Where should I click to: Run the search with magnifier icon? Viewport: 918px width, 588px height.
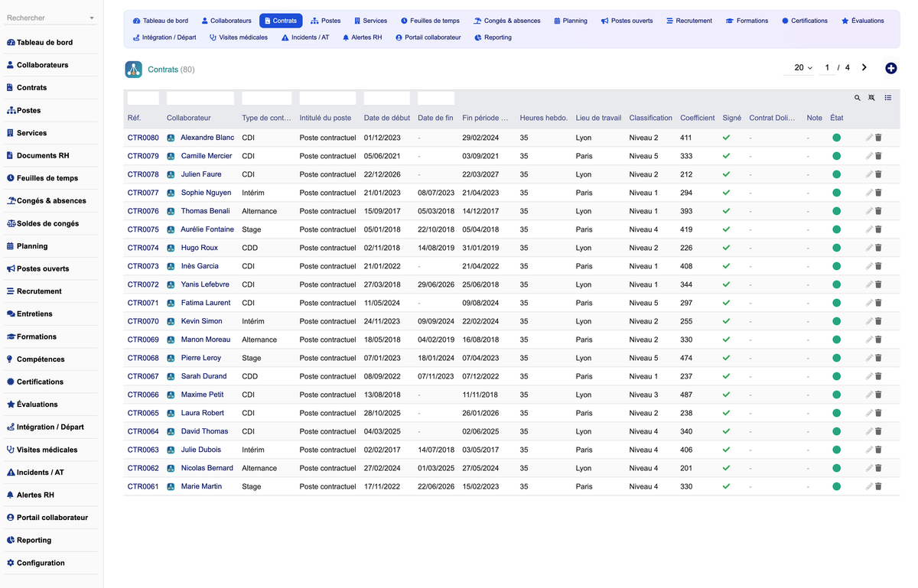click(858, 98)
